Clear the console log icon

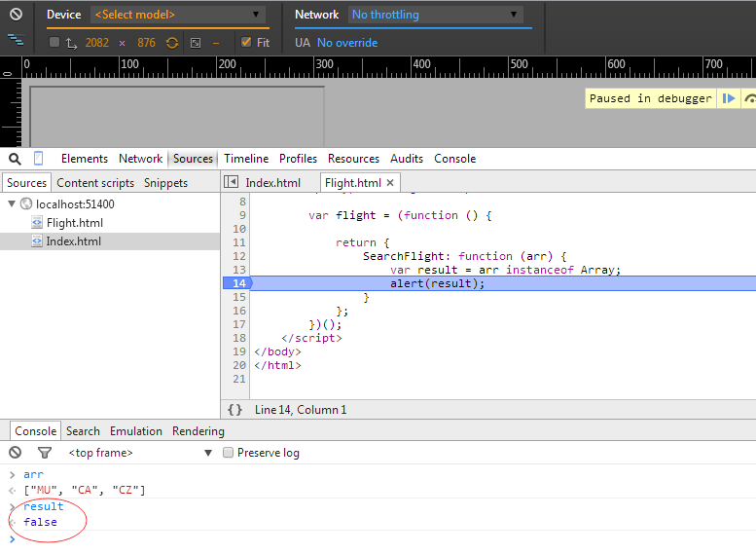(15, 452)
